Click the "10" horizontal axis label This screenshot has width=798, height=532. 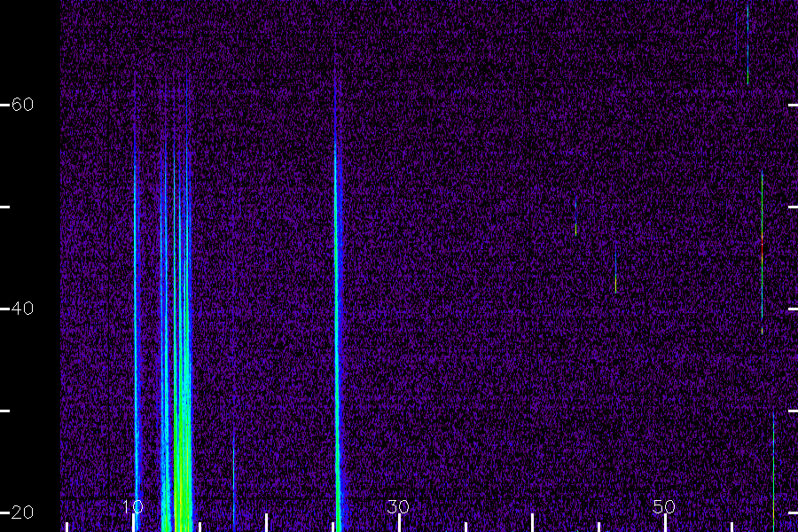coord(133,506)
